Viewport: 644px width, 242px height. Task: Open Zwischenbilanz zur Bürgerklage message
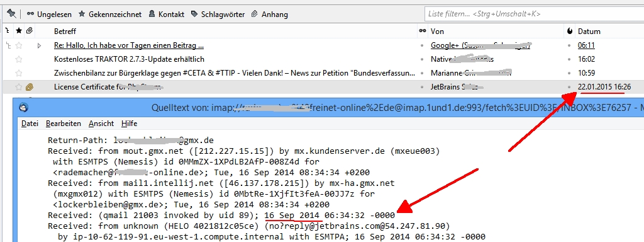click(x=235, y=73)
